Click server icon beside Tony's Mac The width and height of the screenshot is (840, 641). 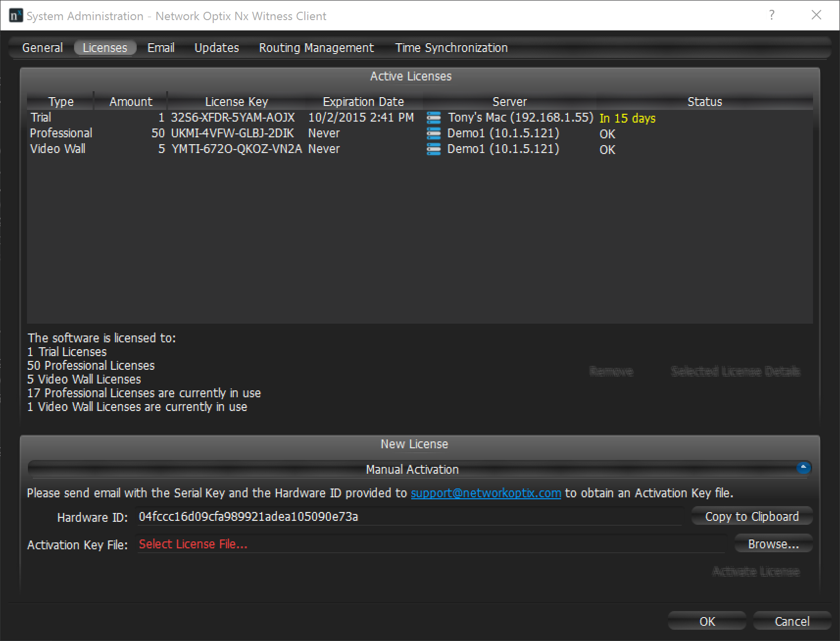[434, 118]
